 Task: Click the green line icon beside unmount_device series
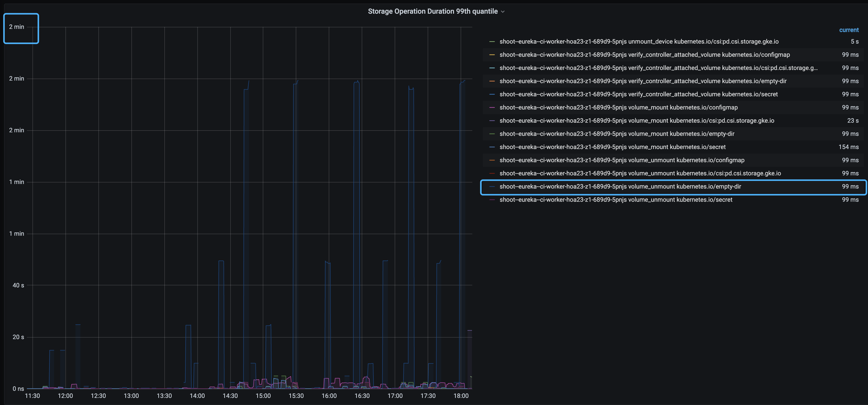pyautogui.click(x=492, y=41)
